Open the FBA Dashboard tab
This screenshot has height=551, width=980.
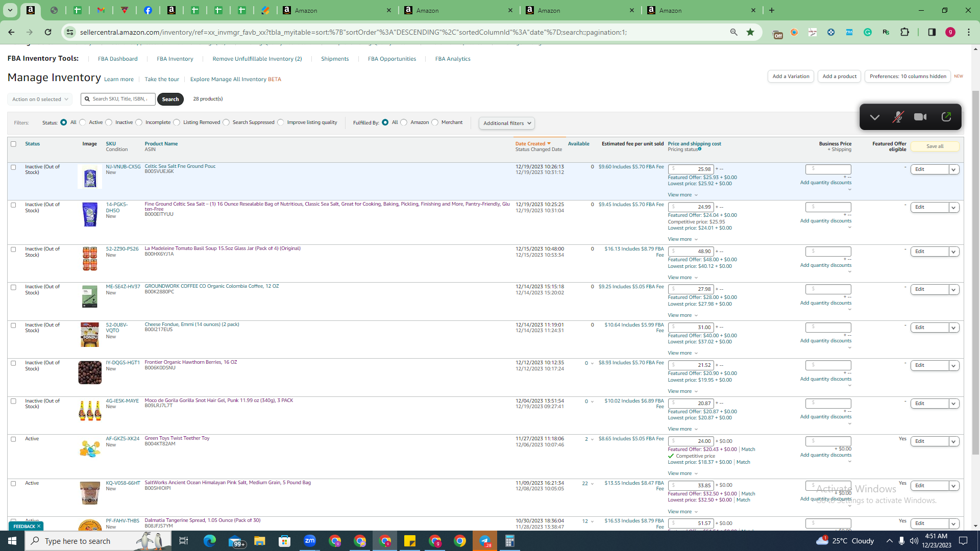(x=118, y=59)
